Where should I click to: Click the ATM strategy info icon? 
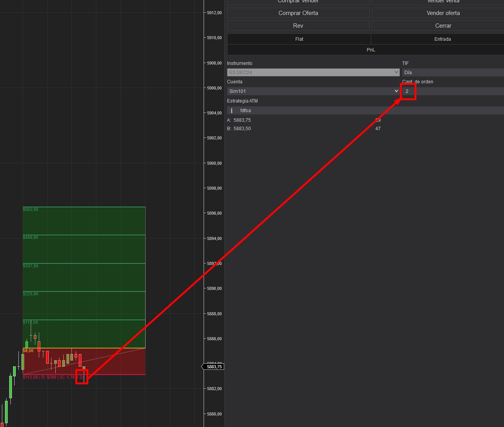[232, 111]
